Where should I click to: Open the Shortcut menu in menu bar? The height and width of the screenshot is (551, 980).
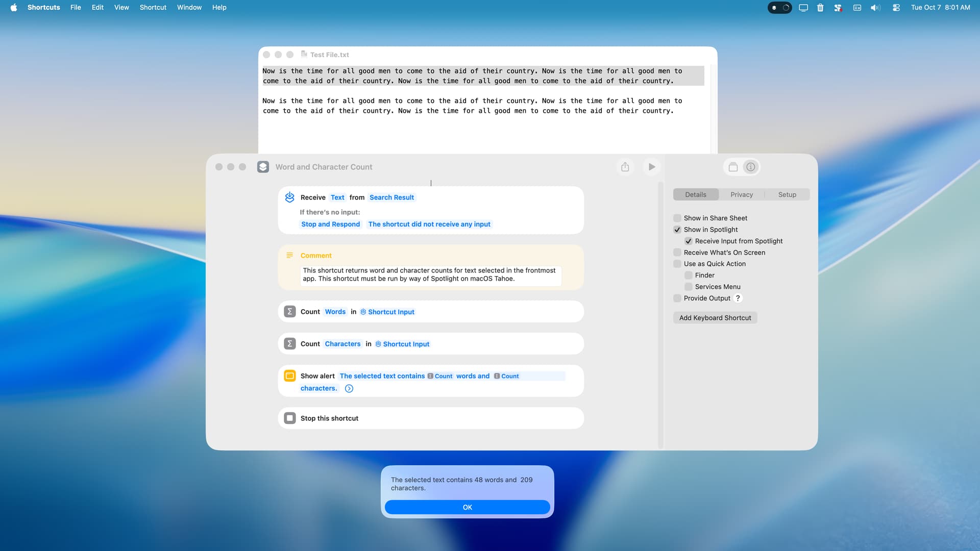153,8
